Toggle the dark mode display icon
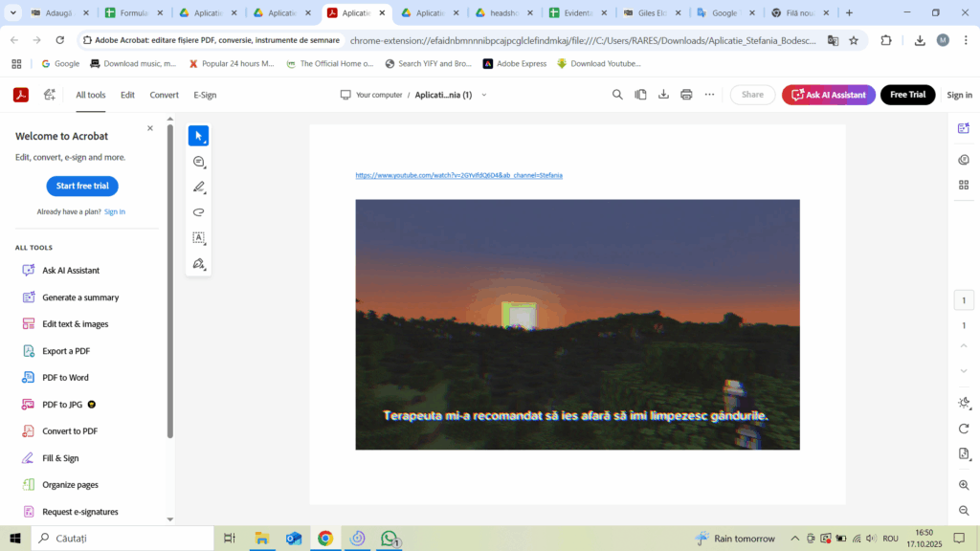This screenshot has width=980, height=551. (x=964, y=403)
